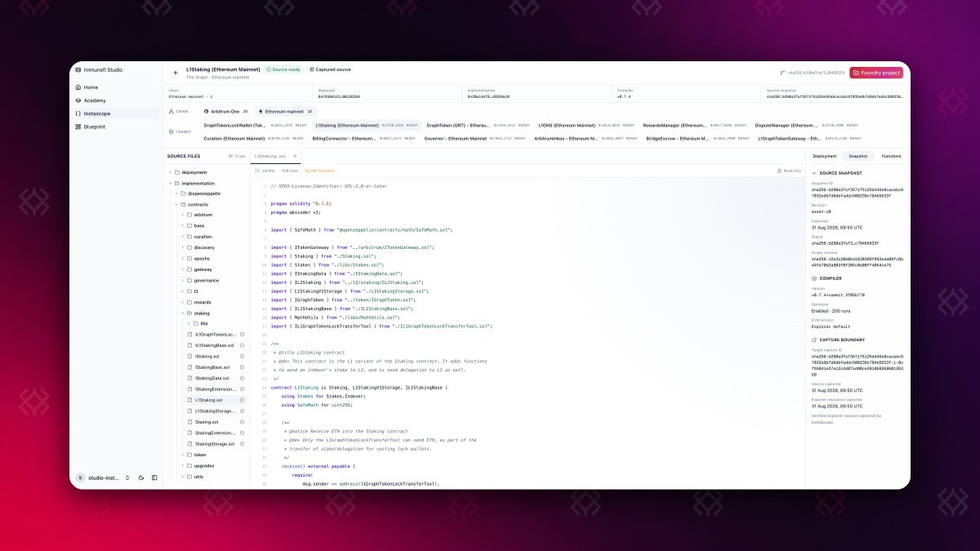This screenshot has width=980, height=551.
Task: Select GraphTokenLockWallet target
Action: [x=255, y=125]
